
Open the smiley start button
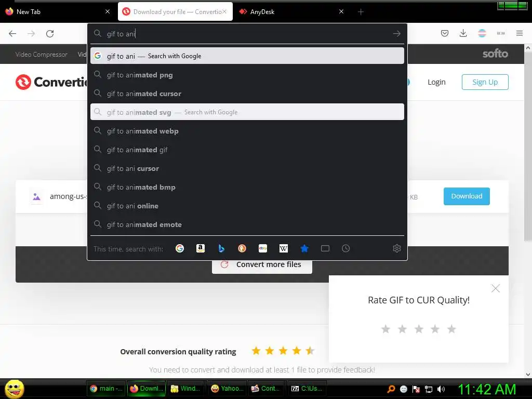[x=14, y=389]
